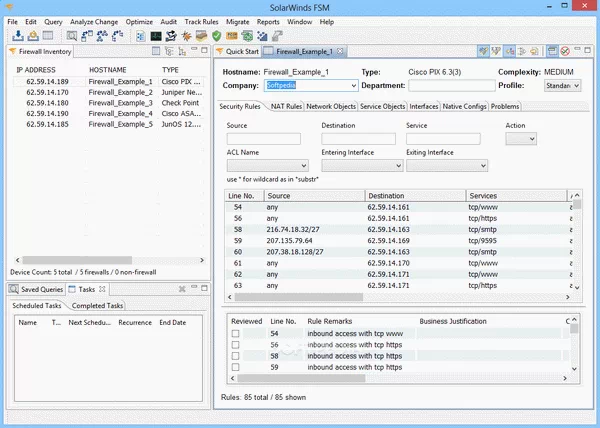Open the Reports menu
Image resolution: width=600 pixels, height=428 pixels.
pos(268,22)
